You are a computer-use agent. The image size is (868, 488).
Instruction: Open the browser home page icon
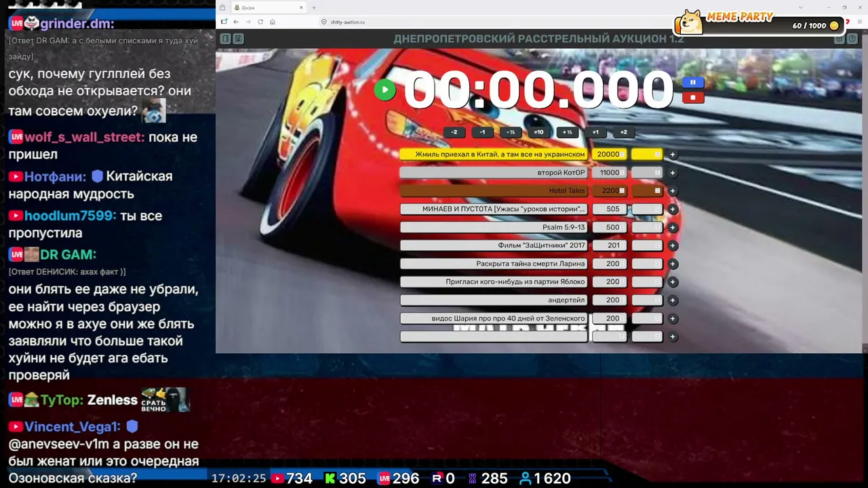click(273, 22)
